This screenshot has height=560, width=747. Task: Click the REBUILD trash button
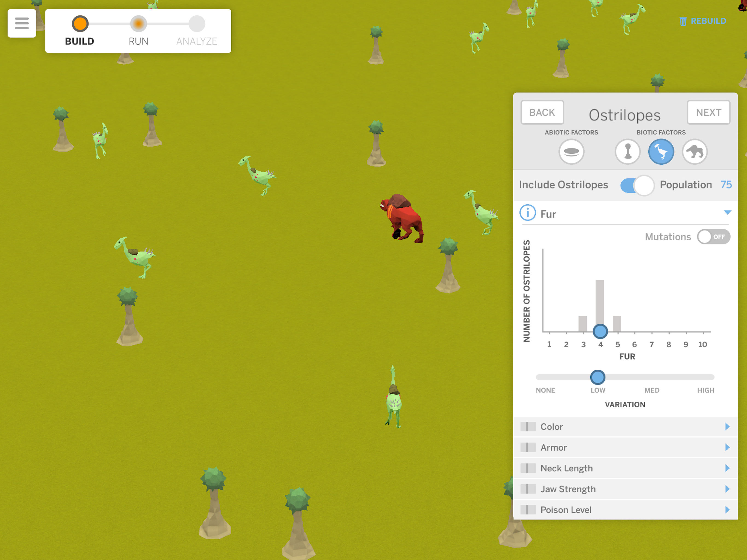(x=702, y=21)
